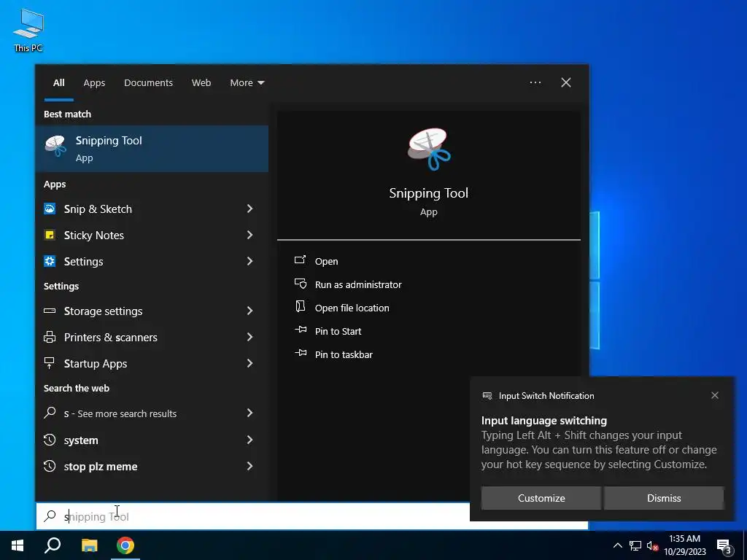The image size is (747, 560).
Task: Show hidden system tray icons
Action: (x=617, y=545)
